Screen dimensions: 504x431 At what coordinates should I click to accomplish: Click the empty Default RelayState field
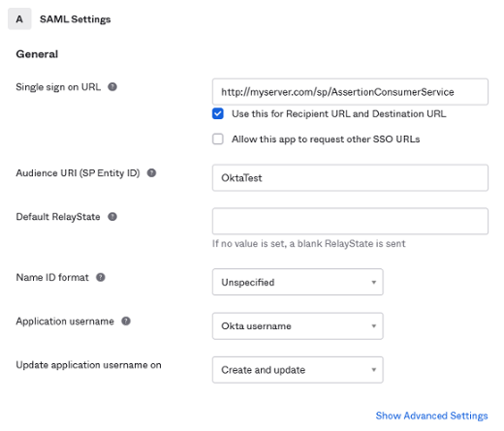tap(350, 221)
